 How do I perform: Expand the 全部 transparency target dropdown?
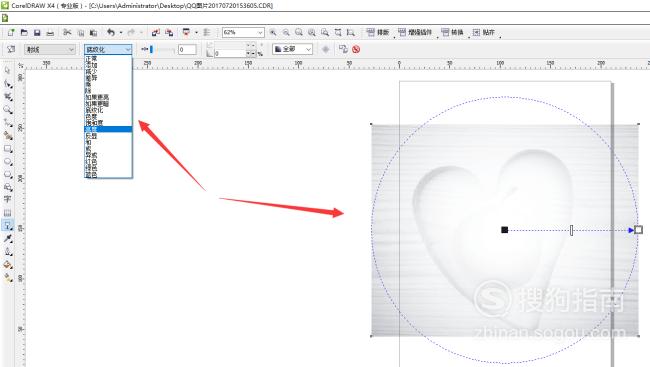(x=292, y=49)
